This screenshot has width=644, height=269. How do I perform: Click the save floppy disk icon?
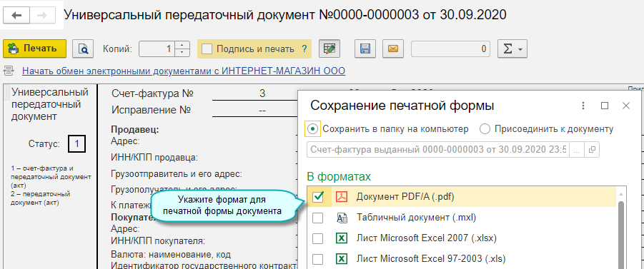coord(365,49)
